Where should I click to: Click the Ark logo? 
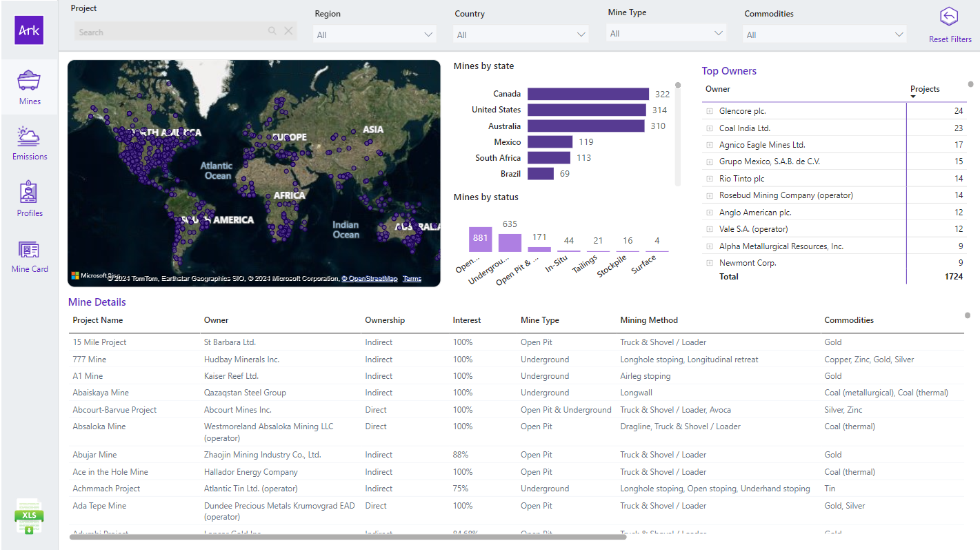click(29, 30)
